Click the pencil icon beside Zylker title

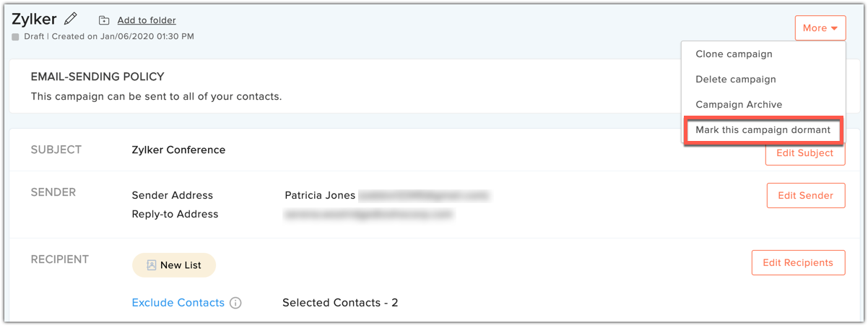click(x=70, y=19)
